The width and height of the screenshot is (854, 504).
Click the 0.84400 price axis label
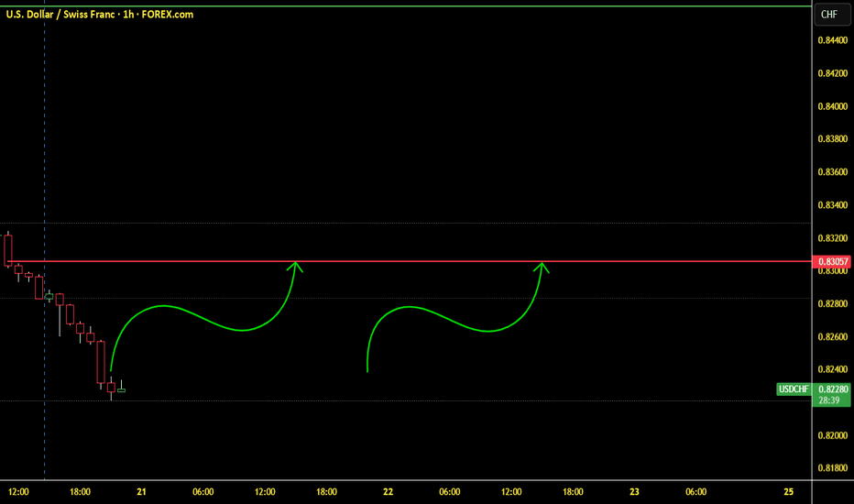[x=833, y=40]
